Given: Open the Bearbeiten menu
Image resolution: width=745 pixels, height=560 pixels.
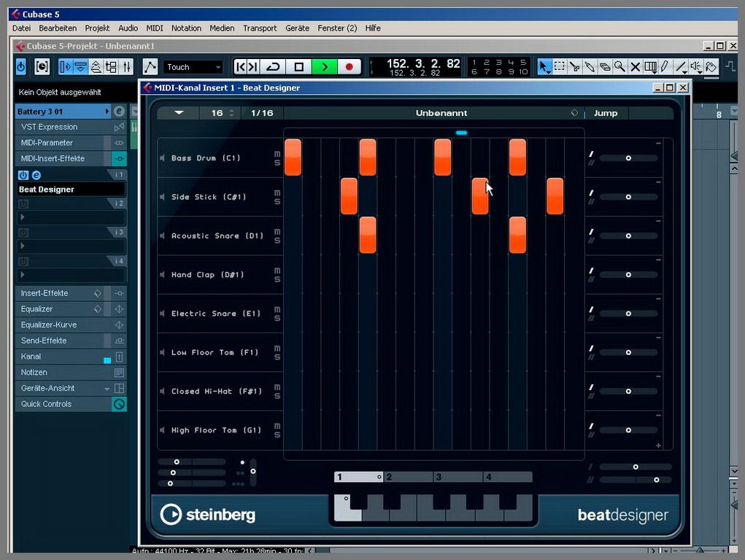Looking at the screenshot, I should tap(58, 28).
